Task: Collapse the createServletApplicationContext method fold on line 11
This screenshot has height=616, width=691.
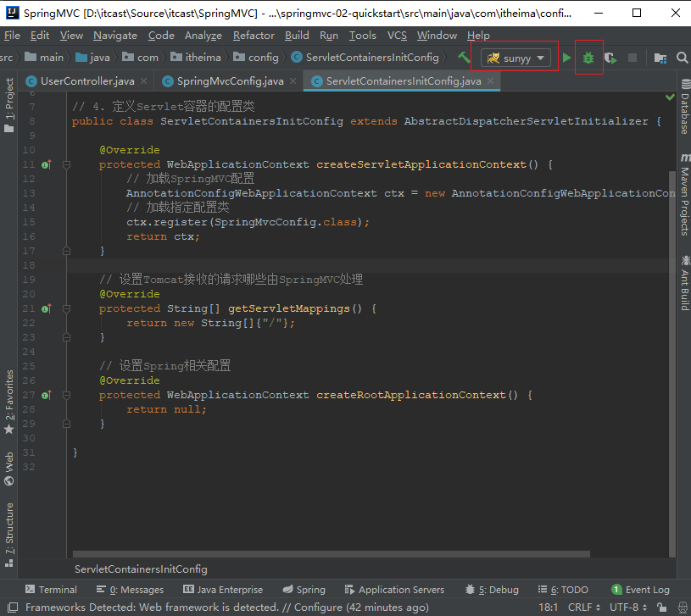Action: click(x=66, y=164)
